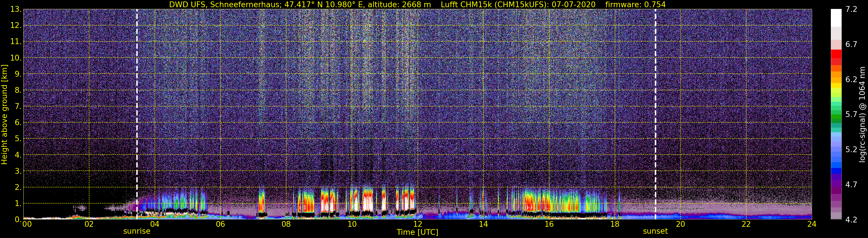Click the white dashed sunrise marker line
This screenshot has height=238, width=868.
coord(137,114)
